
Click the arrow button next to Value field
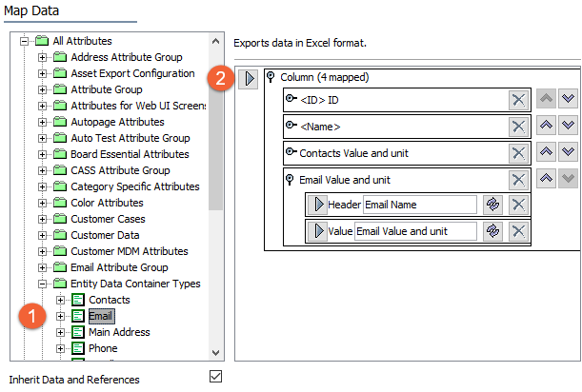coord(315,231)
